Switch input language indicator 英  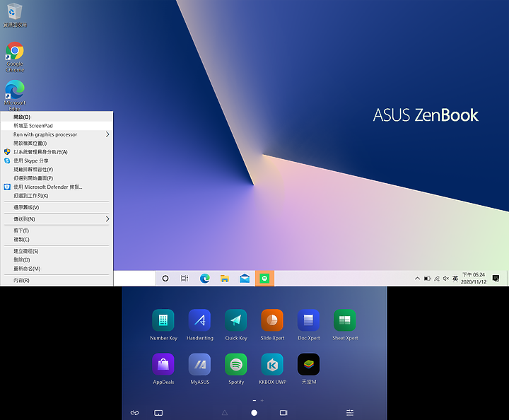pyautogui.click(x=455, y=278)
